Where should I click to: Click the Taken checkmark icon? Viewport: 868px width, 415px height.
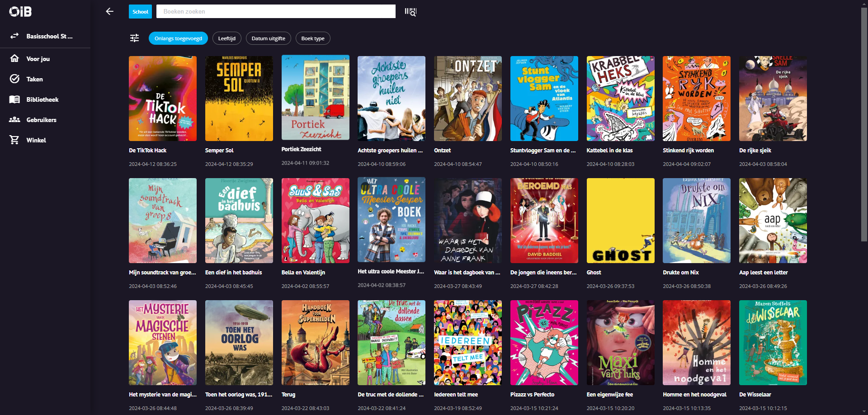(14, 79)
